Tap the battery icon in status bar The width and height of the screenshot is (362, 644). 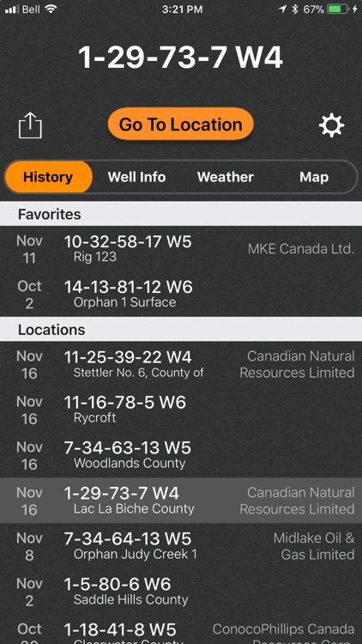(x=339, y=9)
